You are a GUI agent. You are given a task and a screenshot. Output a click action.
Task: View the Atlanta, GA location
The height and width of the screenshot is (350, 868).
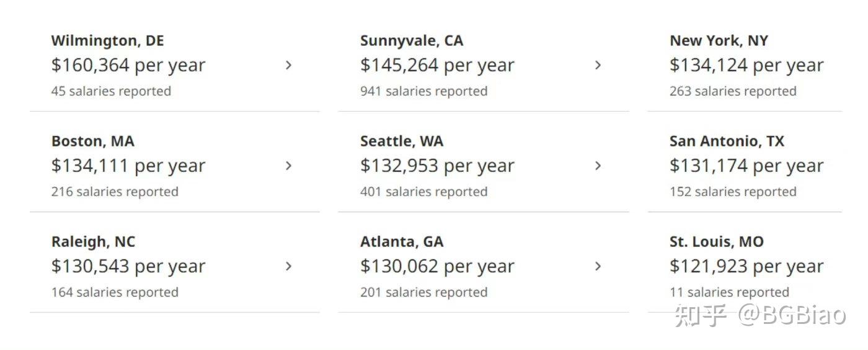click(x=401, y=242)
